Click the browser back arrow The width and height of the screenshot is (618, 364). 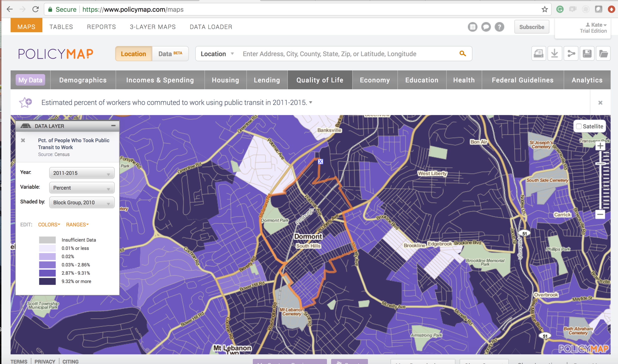[x=10, y=9]
